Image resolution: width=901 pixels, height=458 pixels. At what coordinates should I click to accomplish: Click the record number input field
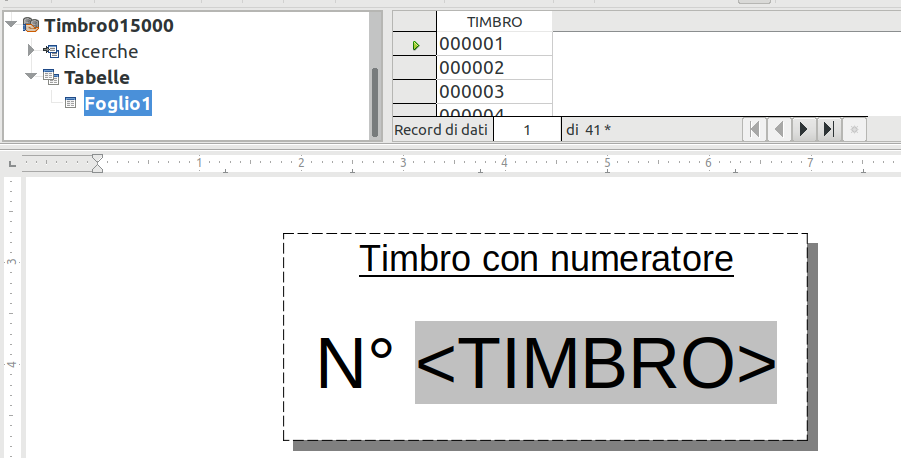[x=527, y=129]
